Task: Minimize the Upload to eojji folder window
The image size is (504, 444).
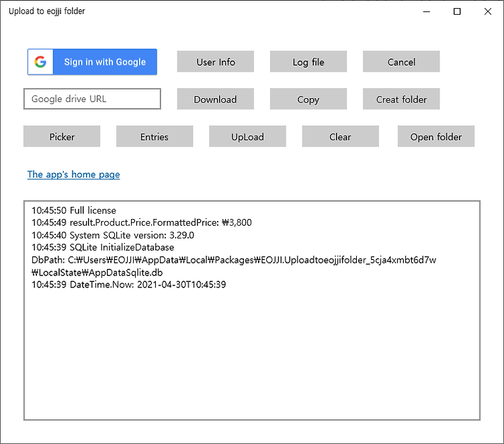Action: click(427, 11)
